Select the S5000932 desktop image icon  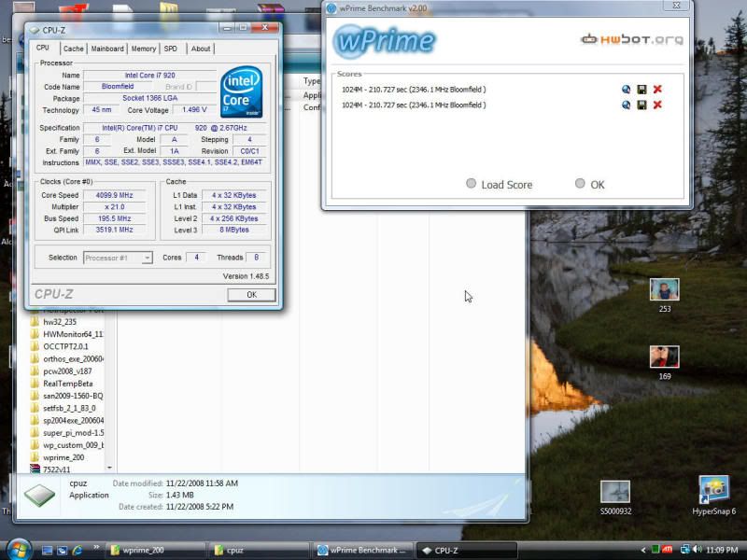[615, 497]
